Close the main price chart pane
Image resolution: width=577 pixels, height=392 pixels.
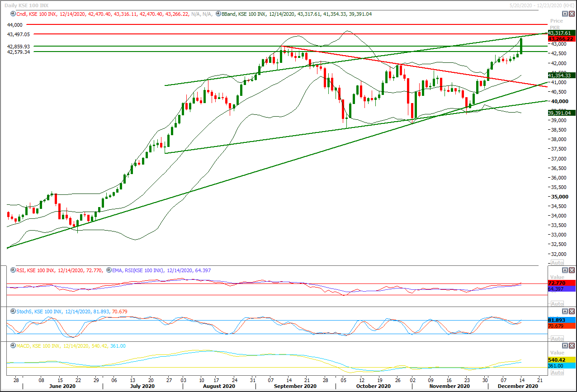[x=572, y=14]
